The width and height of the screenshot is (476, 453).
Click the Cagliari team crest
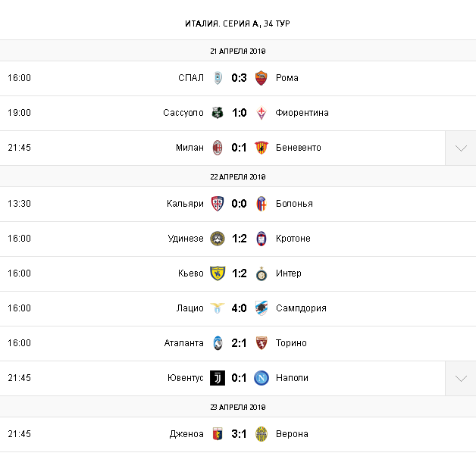coord(218,204)
